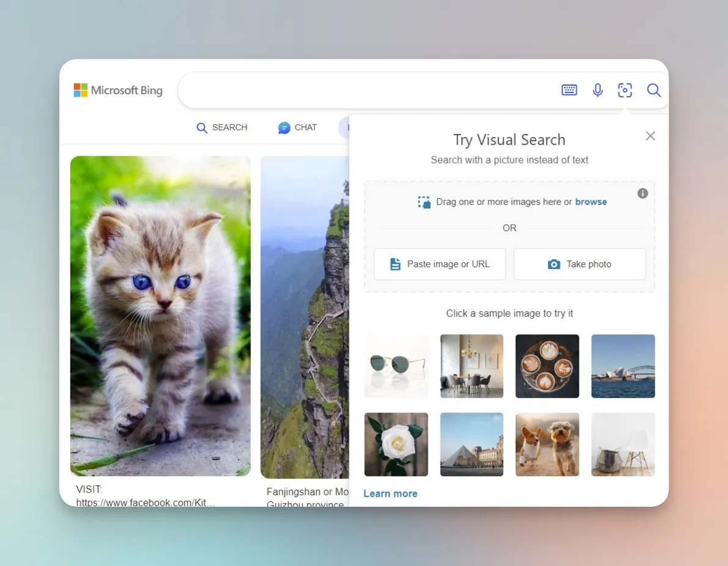Start voice search with microphone icon
Viewport: 728px width, 566px height.
598,90
